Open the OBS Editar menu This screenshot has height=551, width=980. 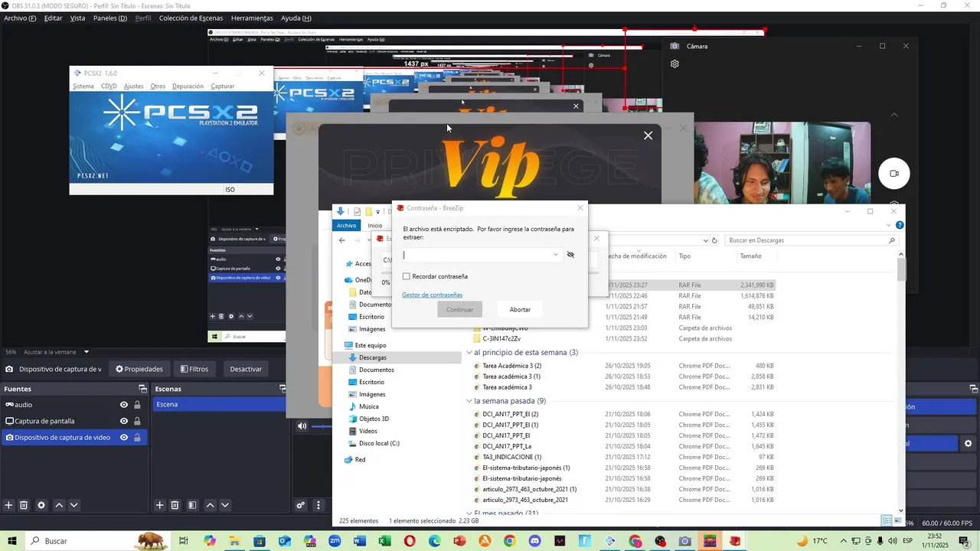tap(53, 18)
